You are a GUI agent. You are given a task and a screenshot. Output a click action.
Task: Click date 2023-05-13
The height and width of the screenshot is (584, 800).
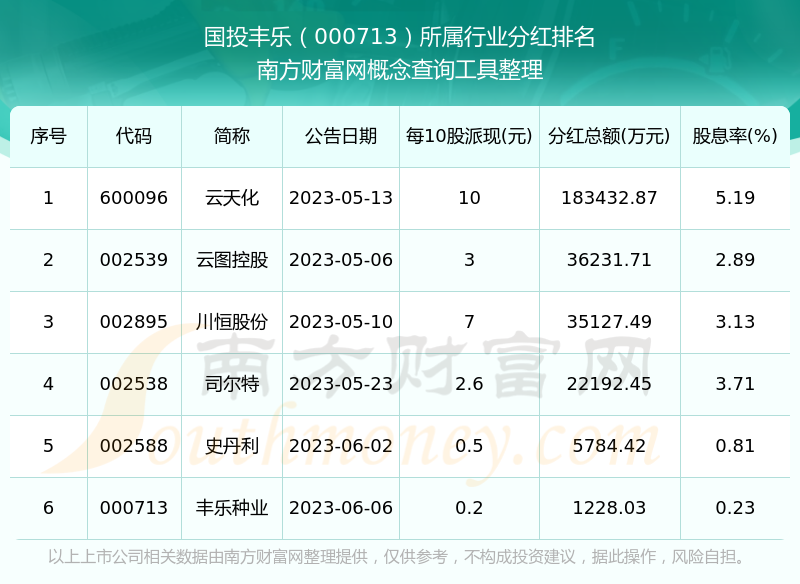click(341, 198)
